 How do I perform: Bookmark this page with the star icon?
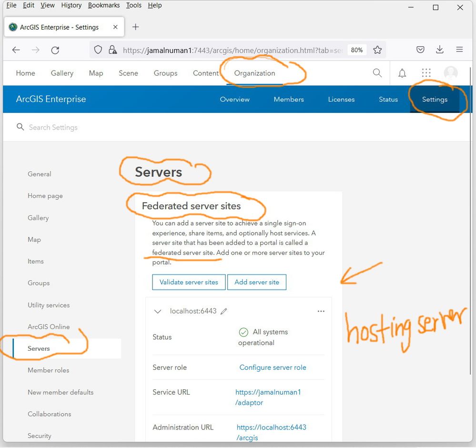[377, 50]
